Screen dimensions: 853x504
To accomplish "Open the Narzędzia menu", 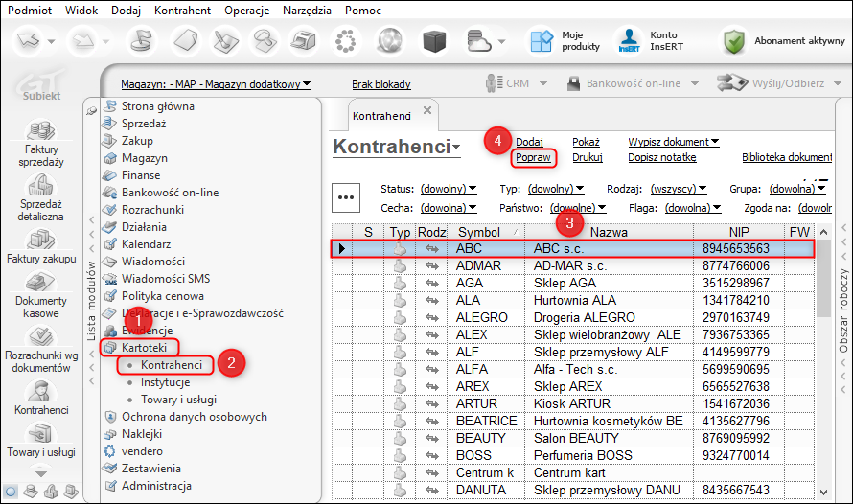I will coord(307,10).
